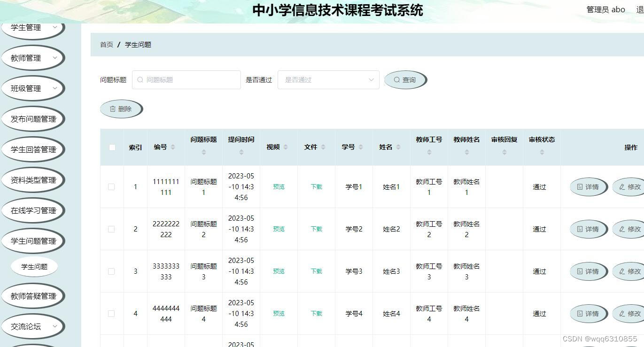
Task: Click the 删除 delete button
Action: point(121,109)
